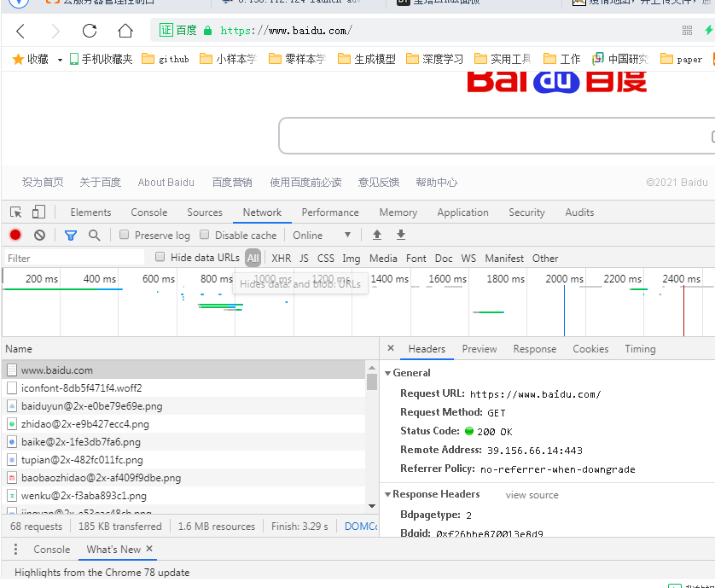Select the All filter type
Image resolution: width=715 pixels, height=588 pixels.
pyautogui.click(x=253, y=259)
